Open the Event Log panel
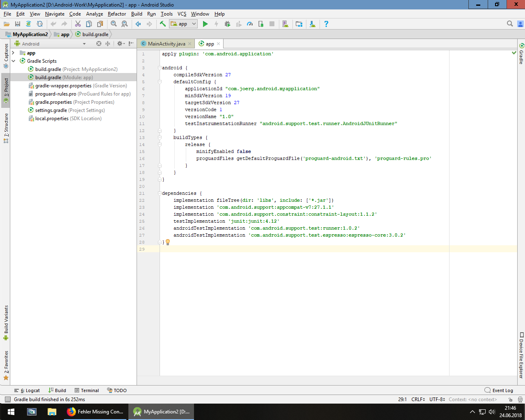This screenshot has width=525, height=420. 499,390
